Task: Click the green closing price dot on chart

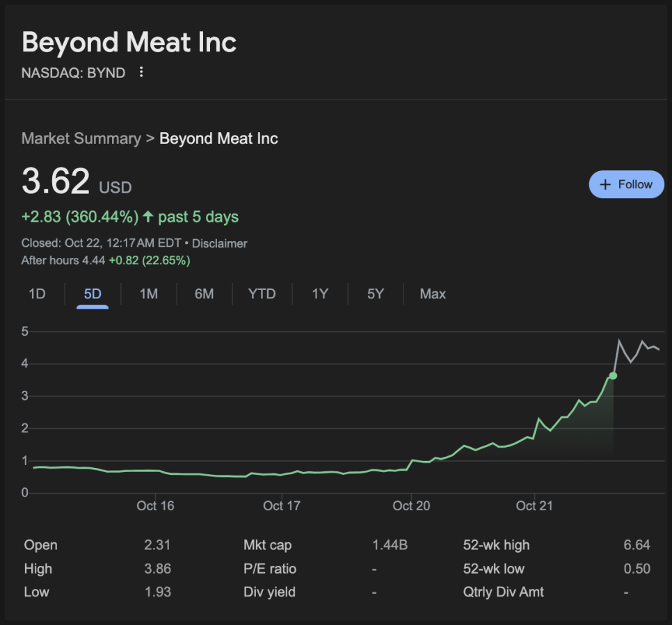Action: click(x=613, y=375)
